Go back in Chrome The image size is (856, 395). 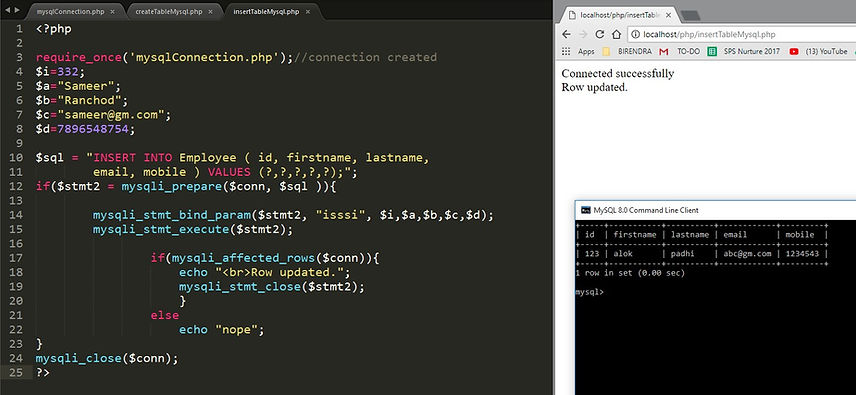tap(566, 34)
